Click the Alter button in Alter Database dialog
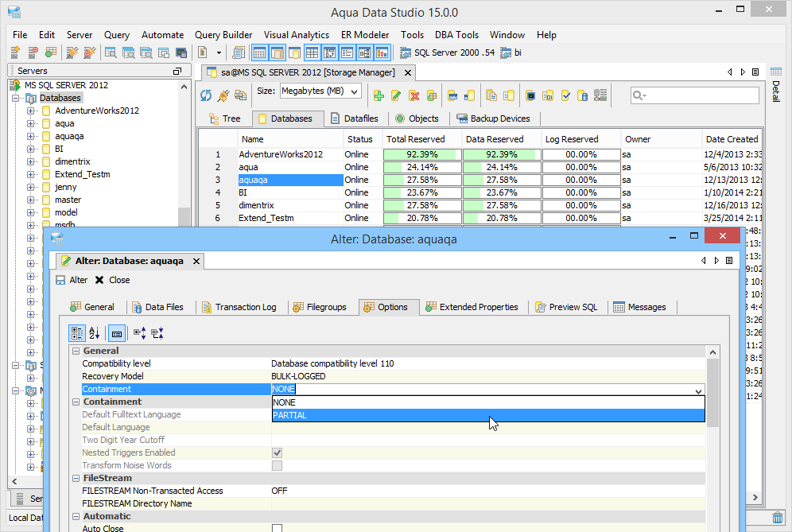792x532 pixels. (x=72, y=280)
